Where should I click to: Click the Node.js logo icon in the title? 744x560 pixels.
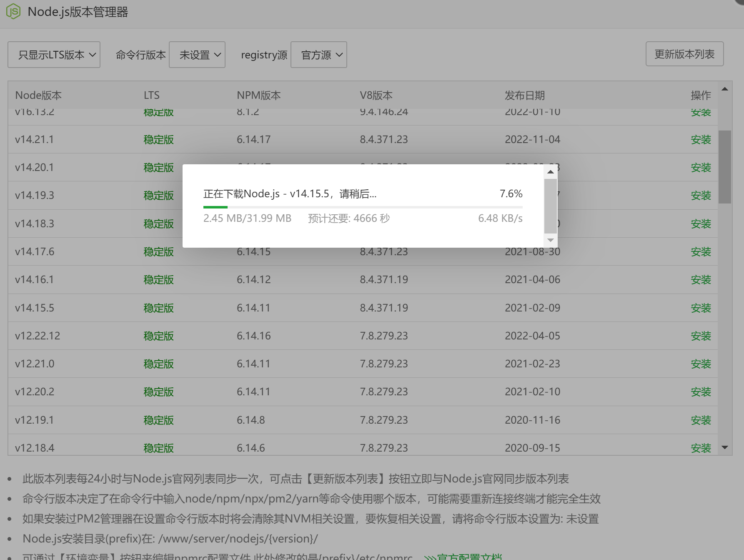point(13,11)
